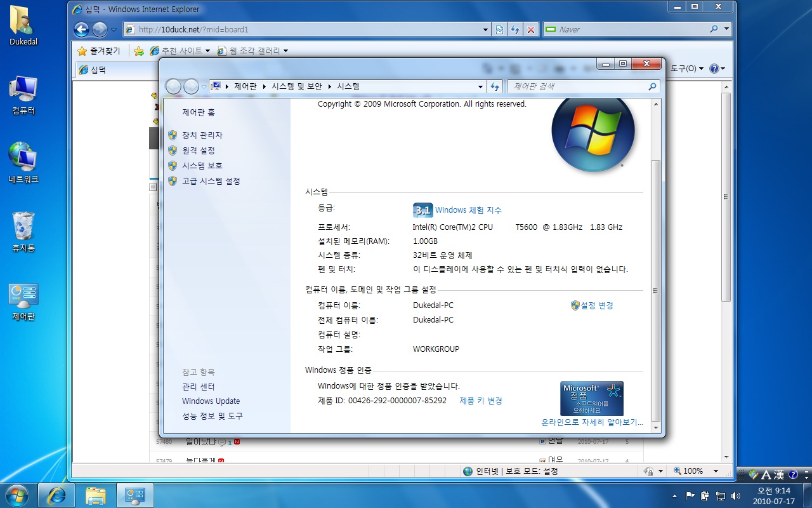Viewport: 812px width, 508px height.
Task: Open the 추천 사이트 dropdown
Action: [180, 51]
